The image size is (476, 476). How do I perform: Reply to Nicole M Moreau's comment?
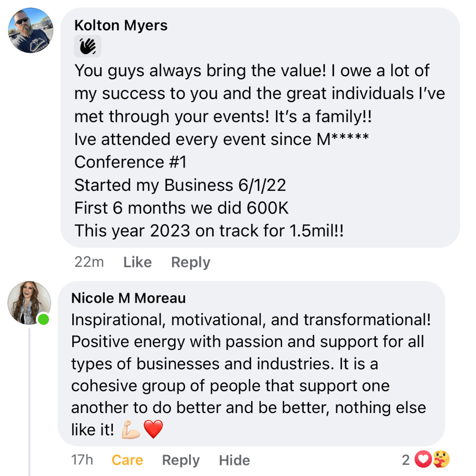(x=181, y=460)
